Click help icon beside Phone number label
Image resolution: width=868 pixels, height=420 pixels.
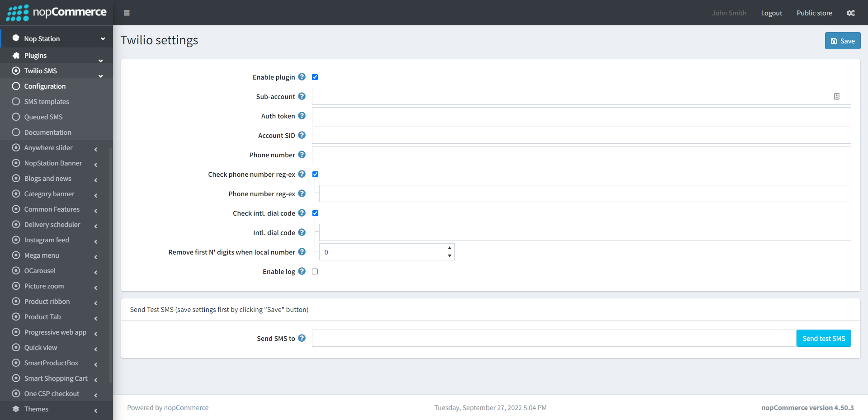click(x=302, y=155)
